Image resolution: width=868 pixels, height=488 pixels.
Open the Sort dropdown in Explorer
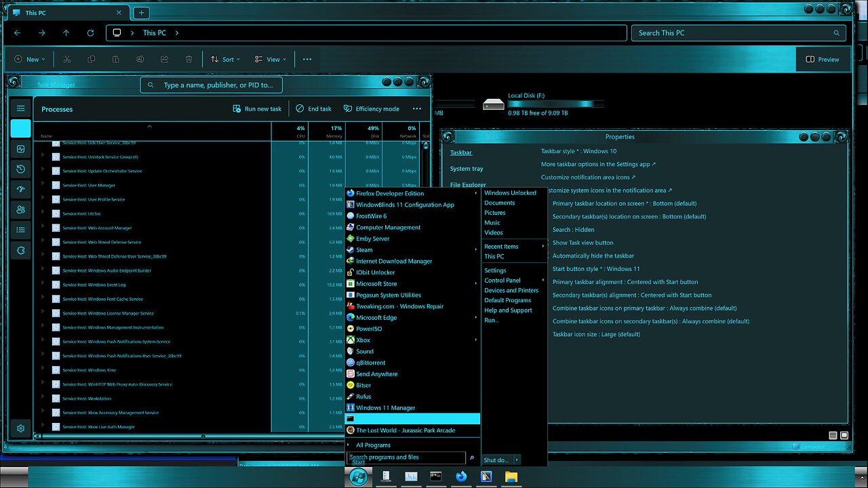pos(226,59)
